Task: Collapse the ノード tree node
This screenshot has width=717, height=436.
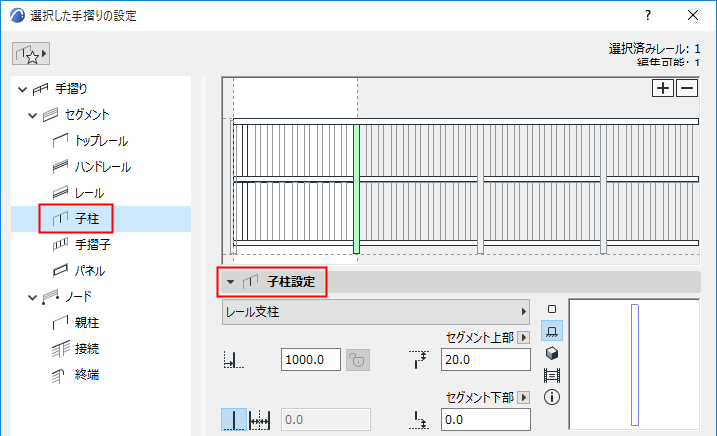Action: pos(32,298)
